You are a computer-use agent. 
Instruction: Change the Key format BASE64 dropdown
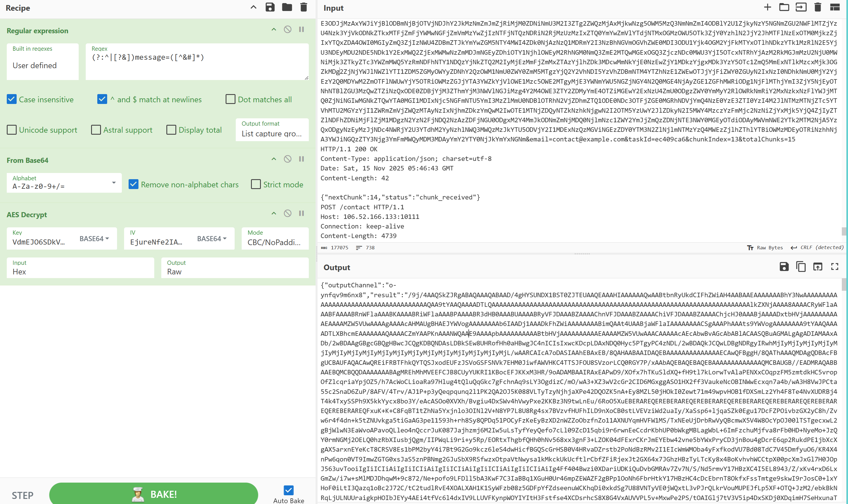94,239
